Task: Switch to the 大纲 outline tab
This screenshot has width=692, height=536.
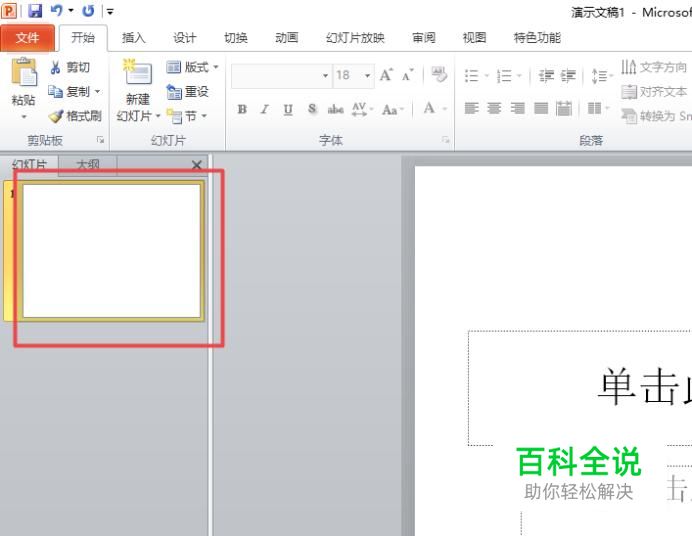Action: click(x=88, y=165)
